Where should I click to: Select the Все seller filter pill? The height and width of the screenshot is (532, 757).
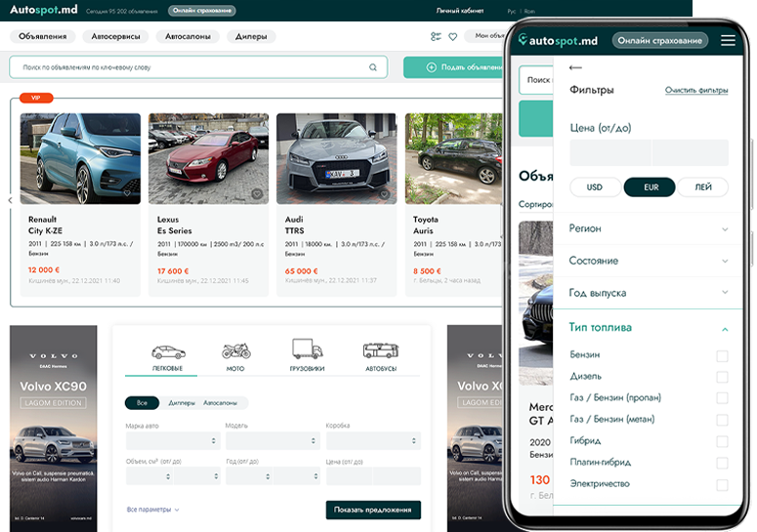click(142, 403)
